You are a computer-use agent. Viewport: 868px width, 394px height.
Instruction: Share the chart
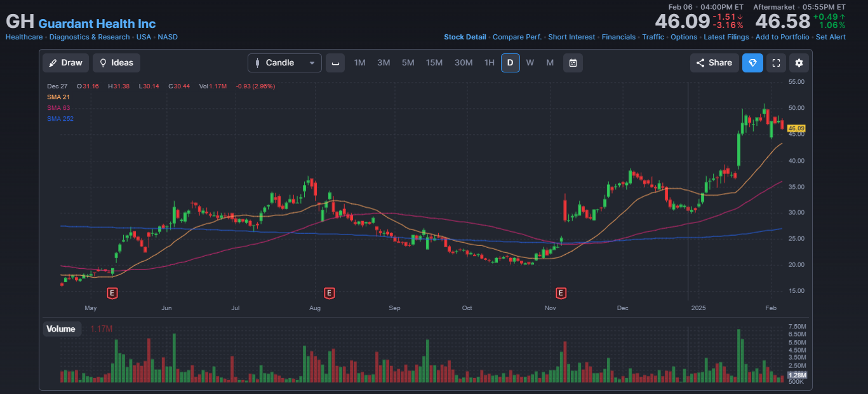(714, 63)
